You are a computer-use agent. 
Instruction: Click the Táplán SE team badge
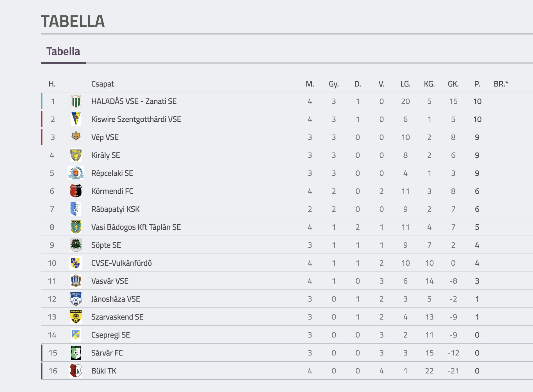(x=76, y=227)
